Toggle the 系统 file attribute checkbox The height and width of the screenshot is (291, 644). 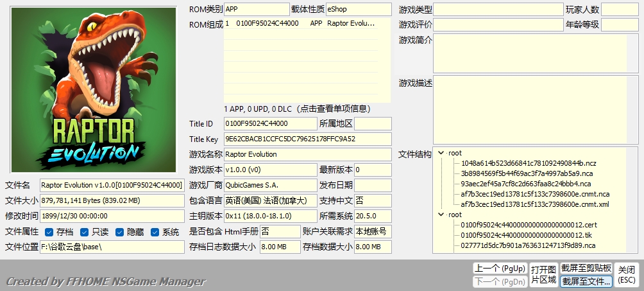click(155, 232)
